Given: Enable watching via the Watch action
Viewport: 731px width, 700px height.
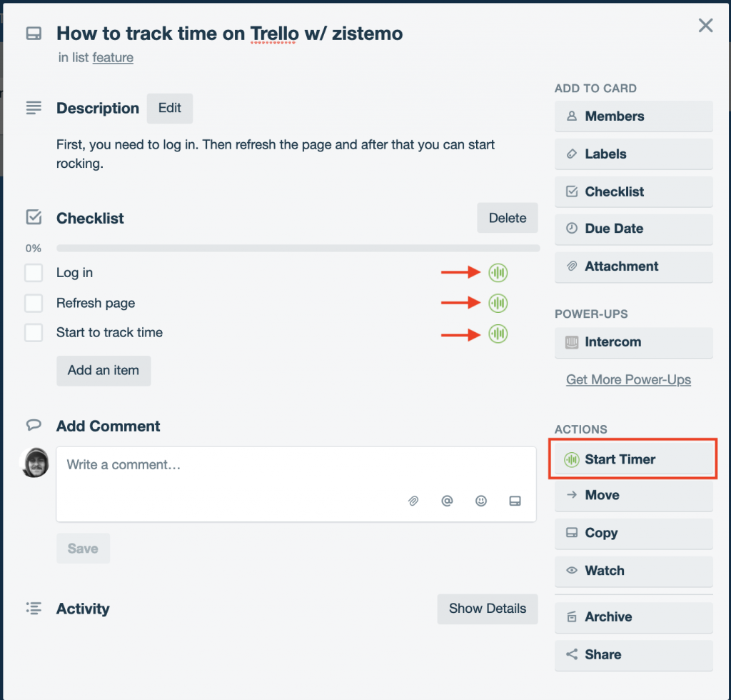Looking at the screenshot, I should (x=633, y=571).
